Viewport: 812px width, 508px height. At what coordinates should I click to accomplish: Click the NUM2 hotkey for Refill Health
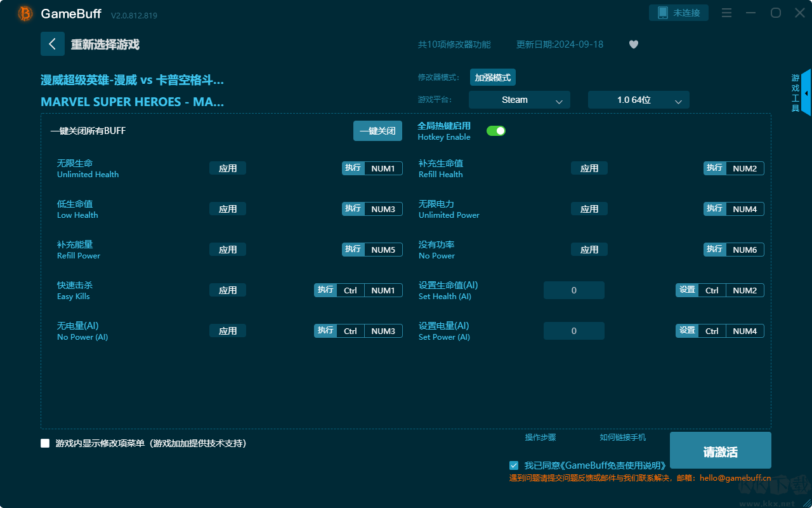[745, 168]
